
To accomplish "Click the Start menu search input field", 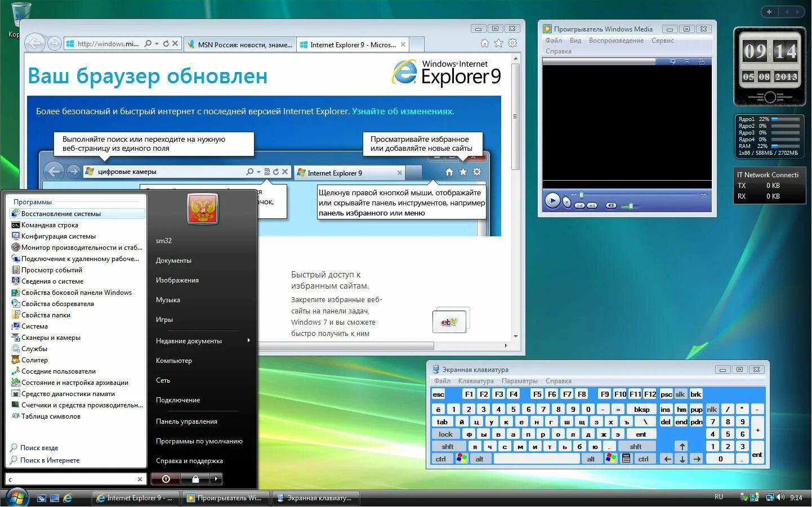I will (75, 479).
